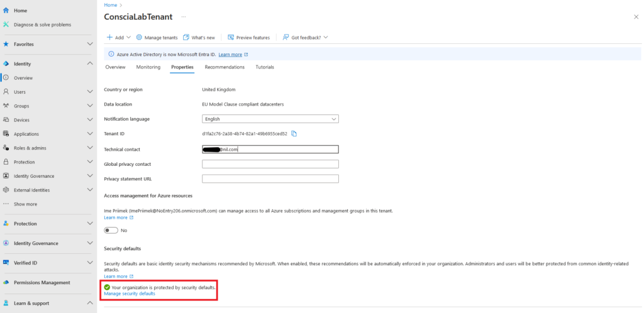Viewport: 644px width, 313px height.
Task: Click the Protection lock icon under Identity
Action: click(6, 162)
